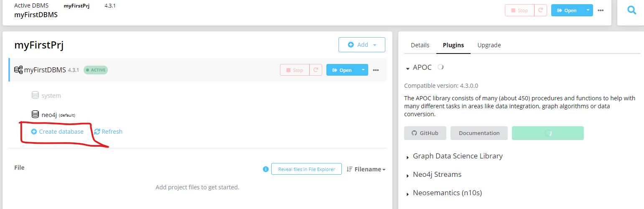Open the three-dot menu in top bar
Screen dimensions: 644x209
point(601,10)
